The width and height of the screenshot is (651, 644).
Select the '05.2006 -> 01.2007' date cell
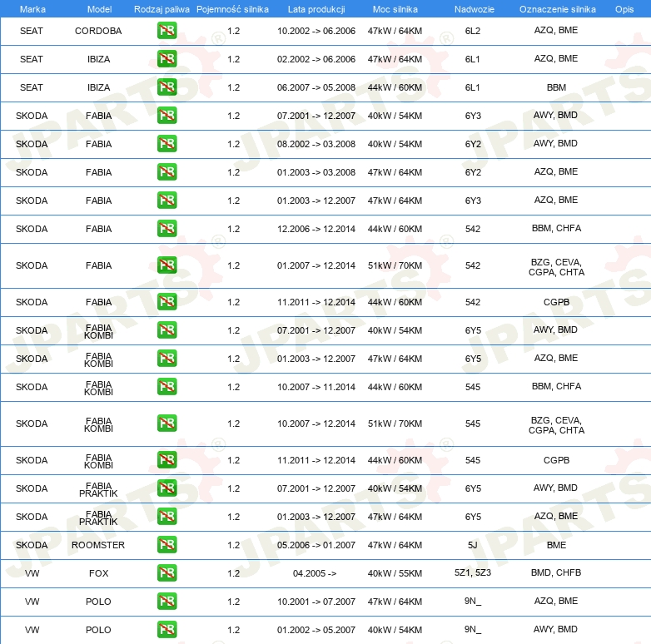[x=316, y=545]
